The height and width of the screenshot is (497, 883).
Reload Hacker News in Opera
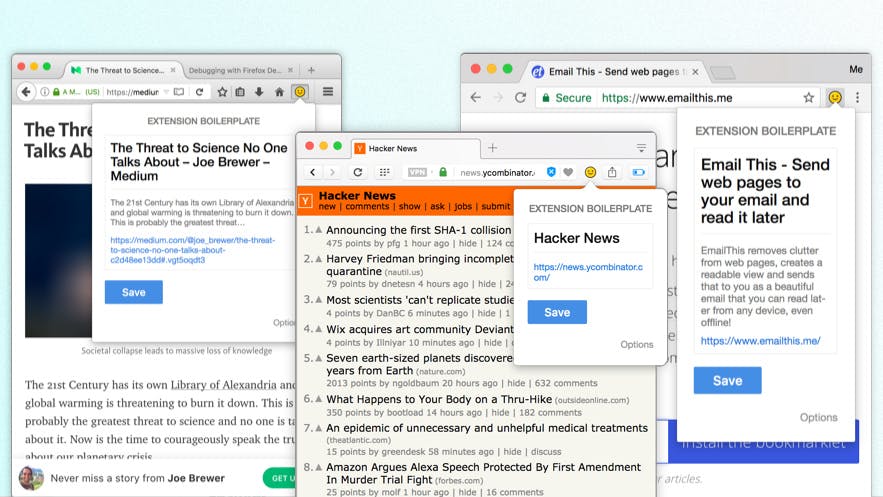coord(358,172)
